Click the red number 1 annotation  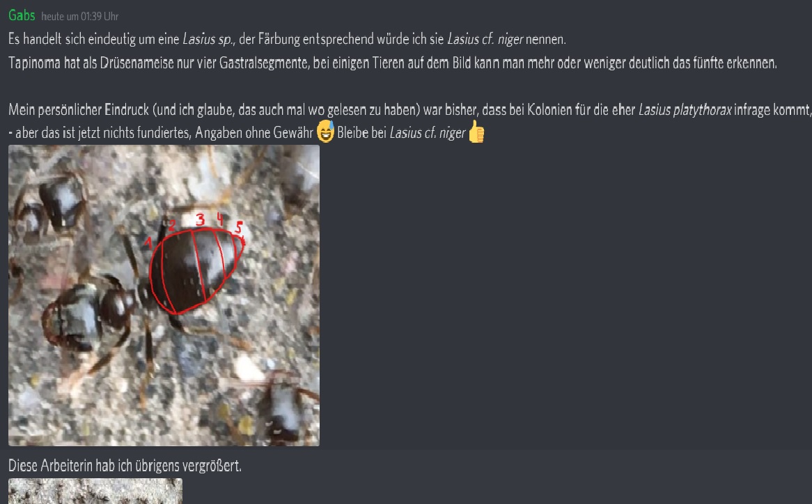(148, 242)
